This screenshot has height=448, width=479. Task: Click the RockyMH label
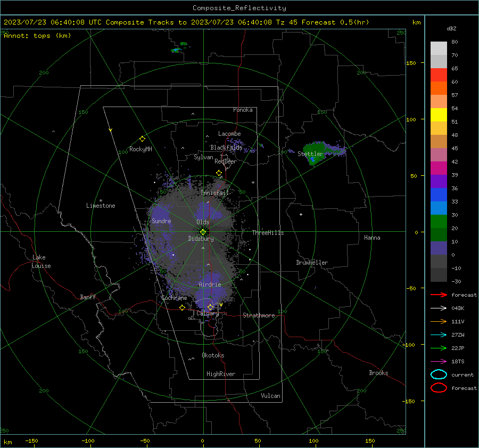pyautogui.click(x=141, y=149)
